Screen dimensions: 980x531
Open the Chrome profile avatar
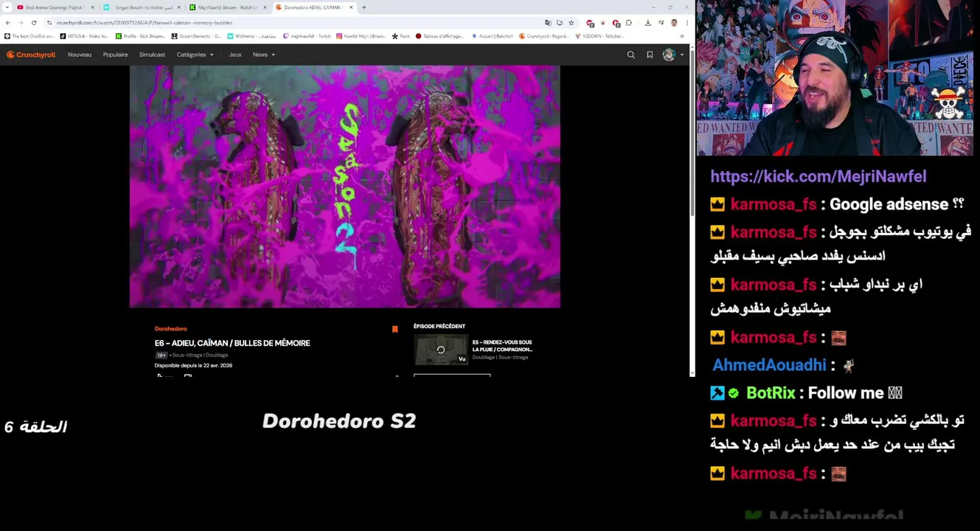(673, 23)
